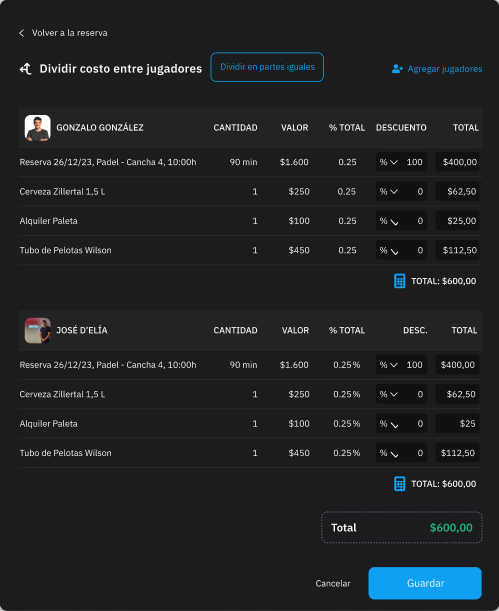This screenshot has width=499, height=611.
Task: Edit discount value 0 in José's Tubo de Pelotas row
Action: (x=420, y=453)
